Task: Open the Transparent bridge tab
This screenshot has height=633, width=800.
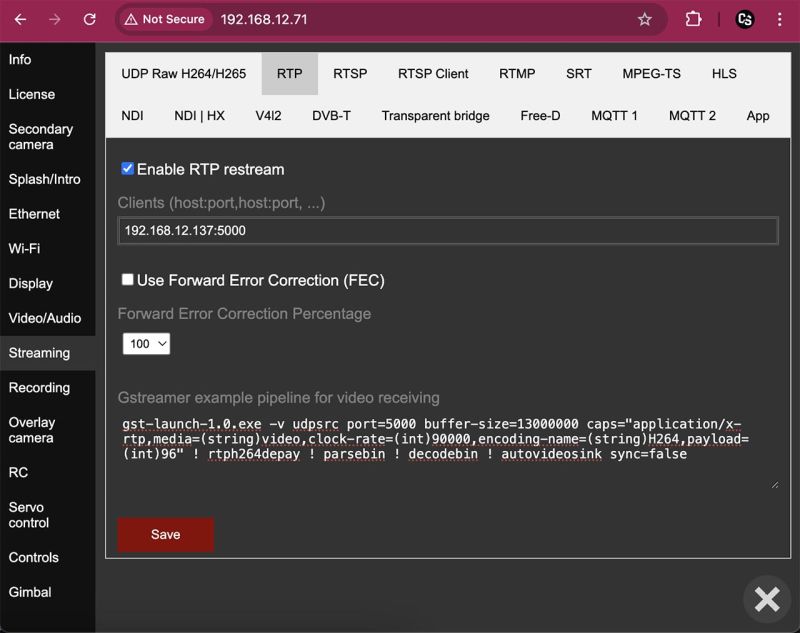Action: click(x=435, y=116)
